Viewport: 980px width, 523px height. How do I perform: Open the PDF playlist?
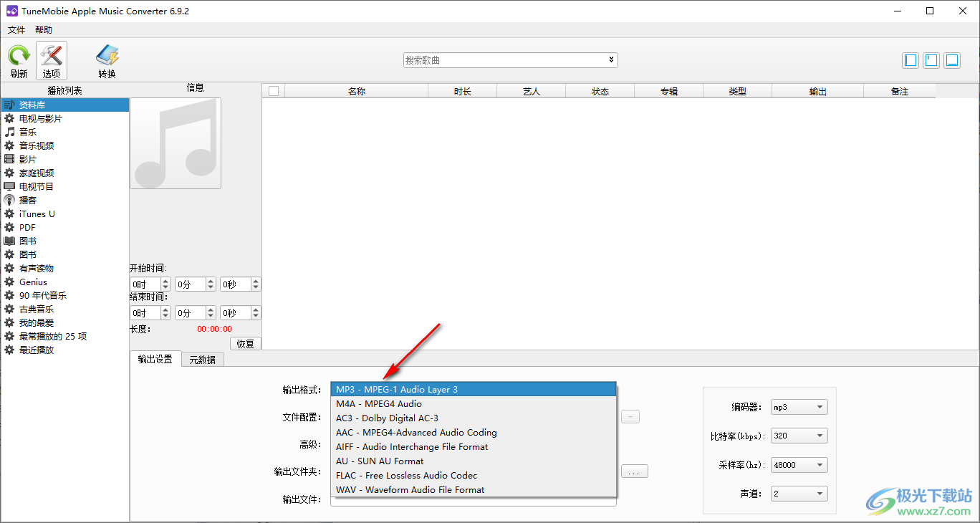(x=65, y=227)
